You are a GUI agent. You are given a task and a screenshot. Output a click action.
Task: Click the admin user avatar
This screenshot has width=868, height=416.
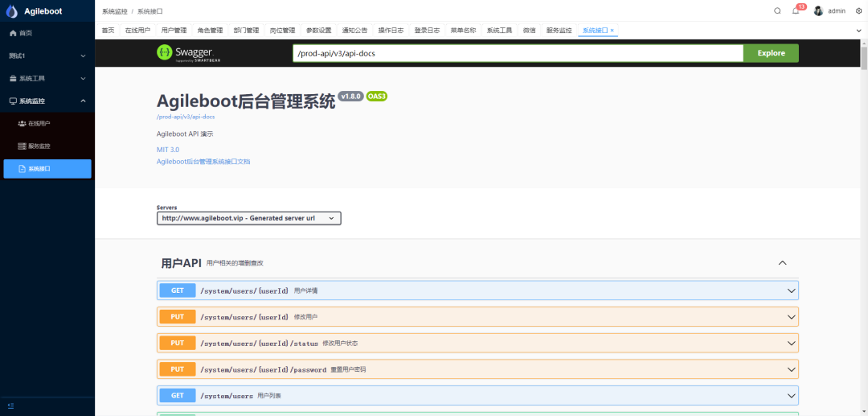tap(818, 10)
